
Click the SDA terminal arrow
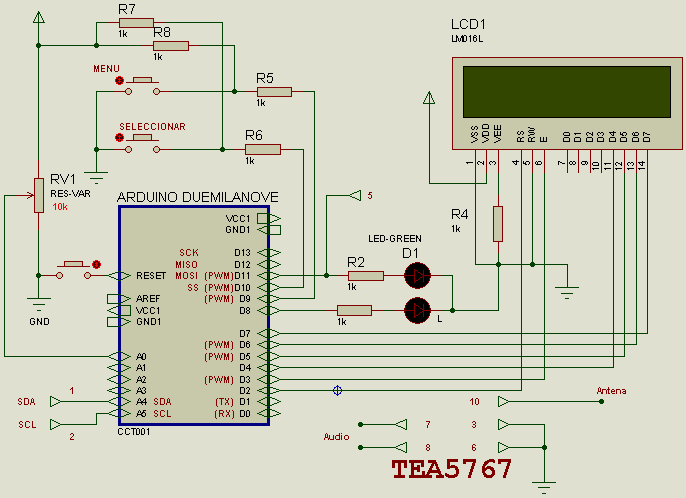click(56, 402)
